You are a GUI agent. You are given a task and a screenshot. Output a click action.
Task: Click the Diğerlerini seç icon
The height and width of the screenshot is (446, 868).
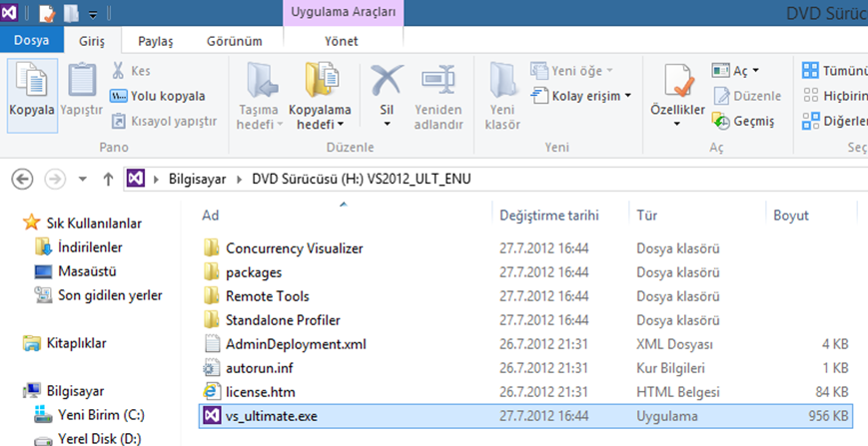[810, 121]
